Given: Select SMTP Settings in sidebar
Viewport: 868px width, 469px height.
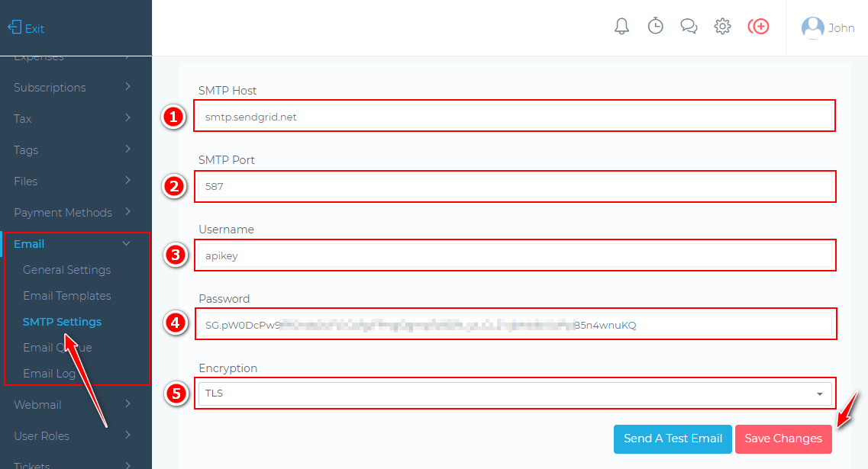Looking at the screenshot, I should 62,322.
